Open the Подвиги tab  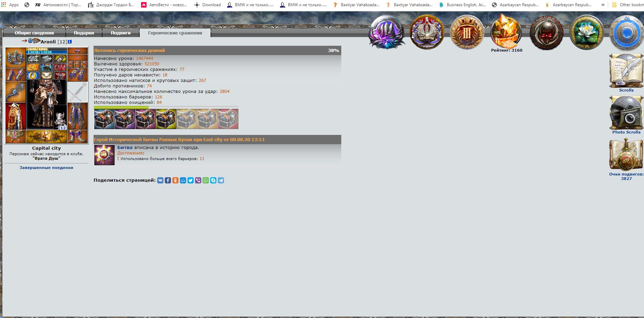pyautogui.click(x=121, y=33)
